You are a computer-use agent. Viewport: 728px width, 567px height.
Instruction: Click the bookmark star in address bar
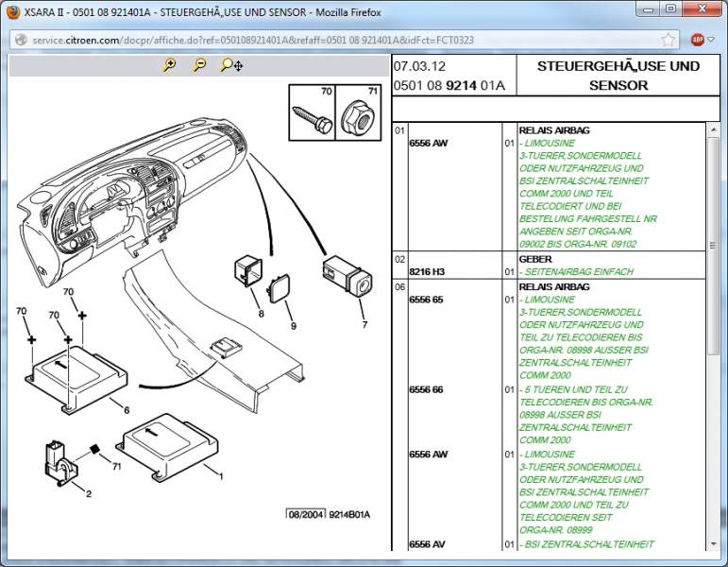coord(668,40)
